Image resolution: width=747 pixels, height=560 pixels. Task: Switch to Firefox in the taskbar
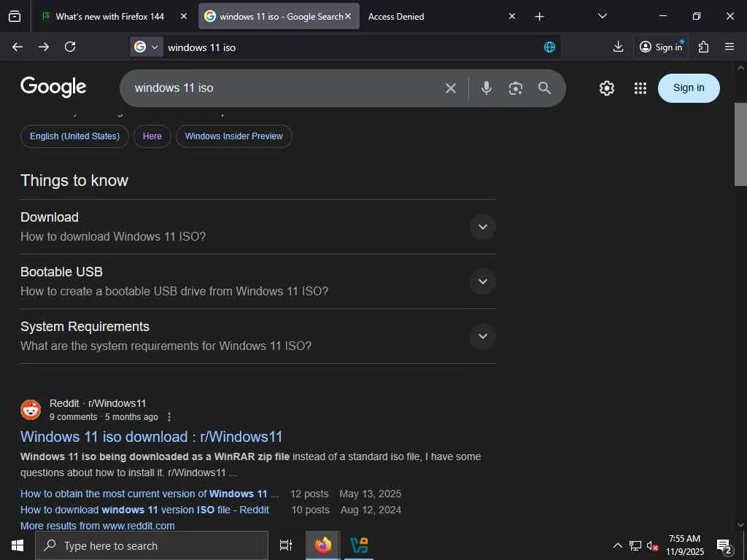tap(322, 545)
